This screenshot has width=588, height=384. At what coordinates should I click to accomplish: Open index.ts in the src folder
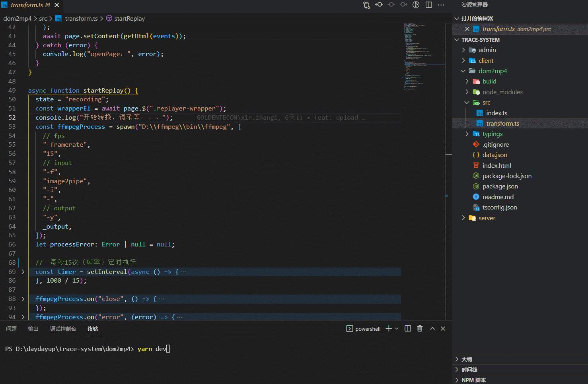coord(496,113)
